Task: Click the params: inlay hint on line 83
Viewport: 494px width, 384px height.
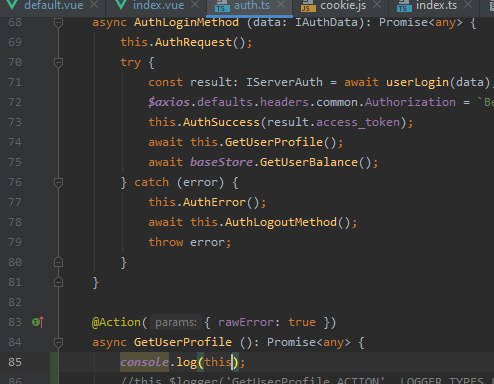Action: (176, 322)
